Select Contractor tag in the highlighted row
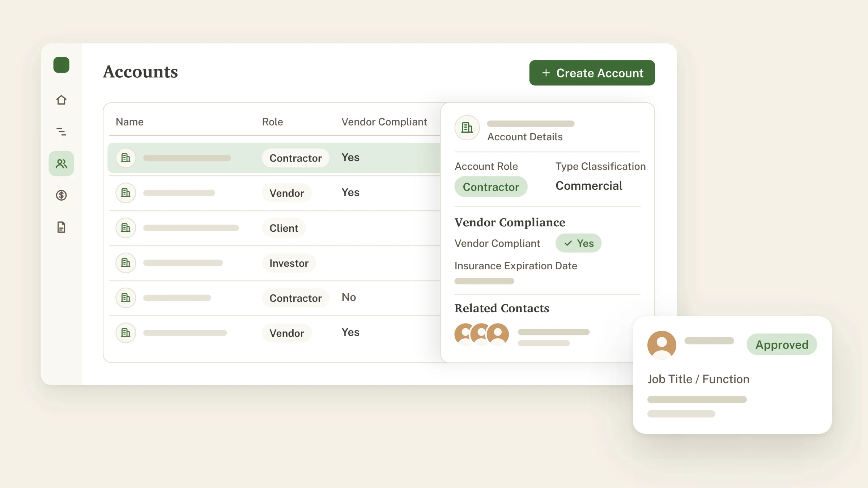 point(295,158)
